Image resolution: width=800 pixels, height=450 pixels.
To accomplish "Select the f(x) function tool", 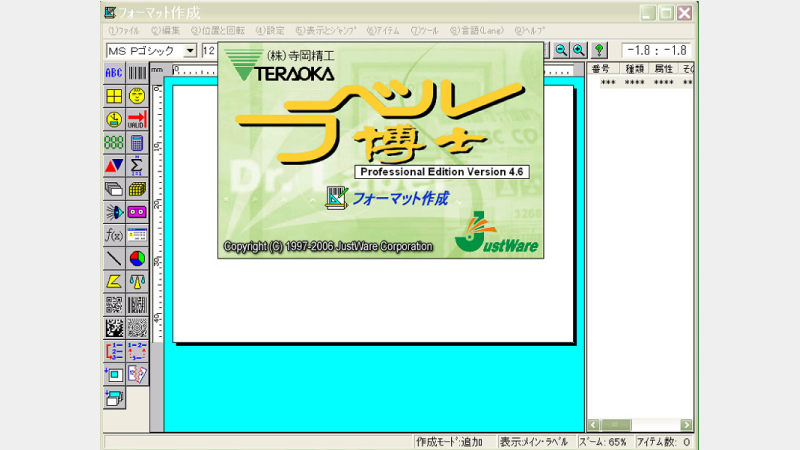I will pos(114,235).
